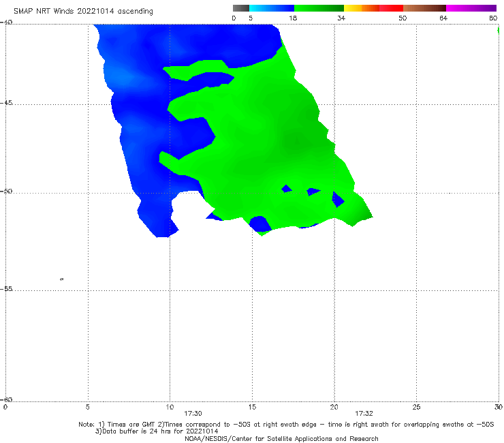Click the small island marker near -55 latitude
The height and width of the screenshot is (443, 504).
62,279
